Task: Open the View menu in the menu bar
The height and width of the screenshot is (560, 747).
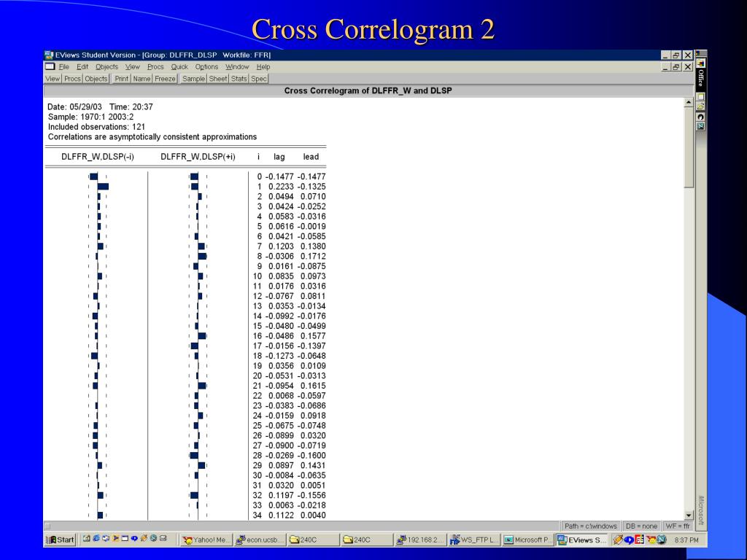Action: 133,67
